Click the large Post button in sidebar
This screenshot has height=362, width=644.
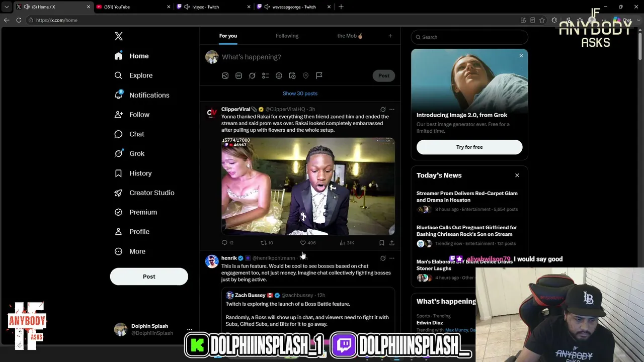pyautogui.click(x=149, y=277)
